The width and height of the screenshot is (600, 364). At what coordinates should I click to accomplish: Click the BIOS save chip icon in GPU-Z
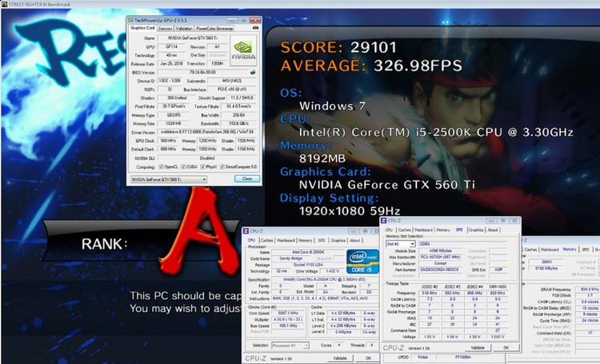pyautogui.click(x=253, y=72)
